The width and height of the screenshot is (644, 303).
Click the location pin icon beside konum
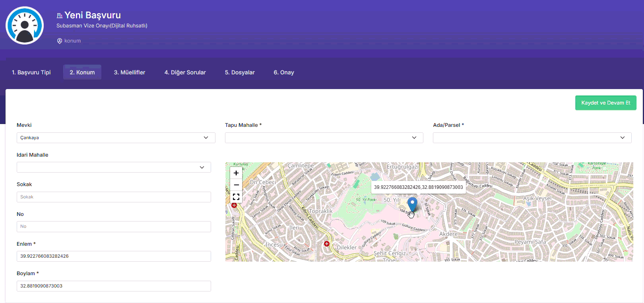[x=60, y=41]
